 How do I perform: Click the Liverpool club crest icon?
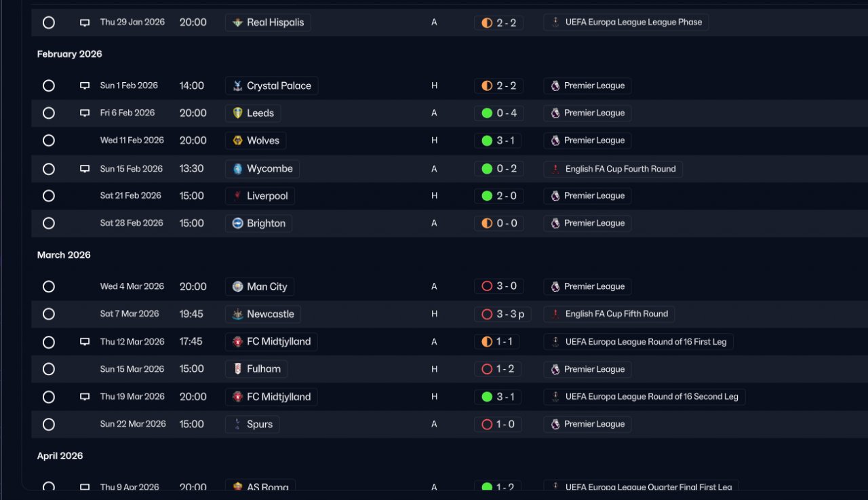tap(237, 196)
